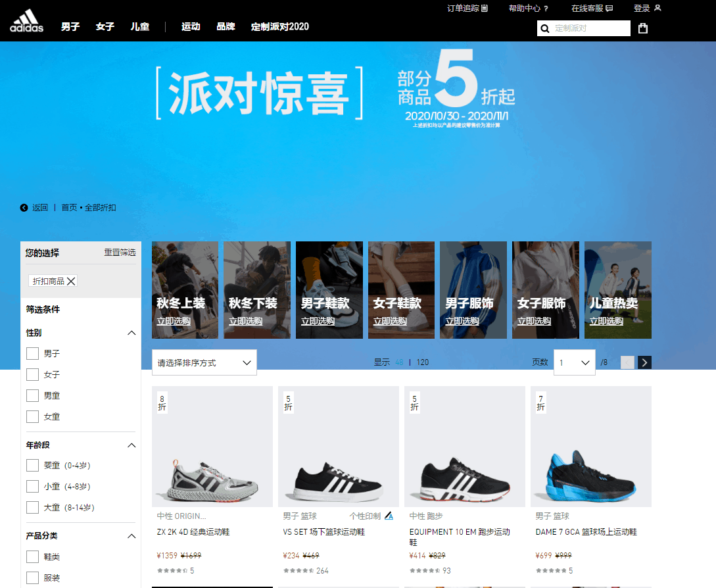Viewport: 716px width, 588px height.
Task: Open the 男子服饰 category tile
Action: (473, 290)
